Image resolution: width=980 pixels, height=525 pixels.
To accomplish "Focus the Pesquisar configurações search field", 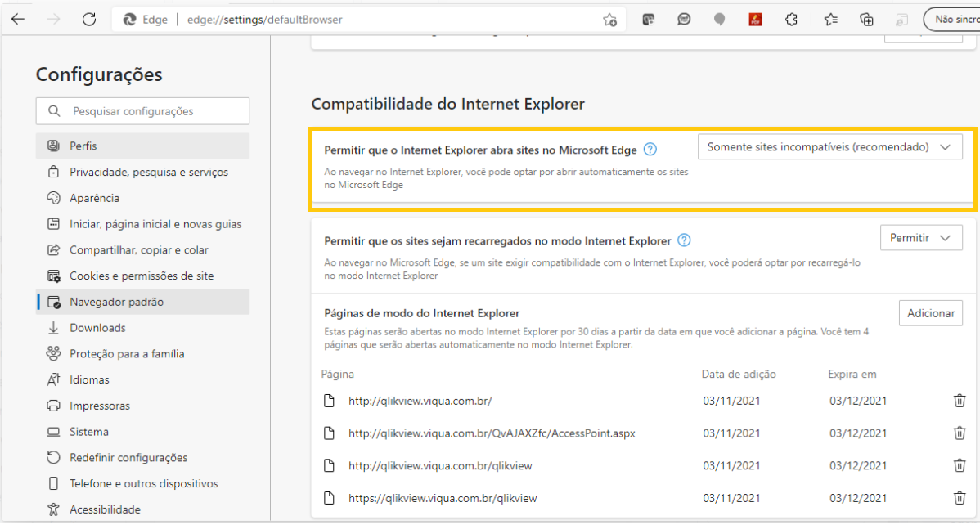I will [142, 110].
